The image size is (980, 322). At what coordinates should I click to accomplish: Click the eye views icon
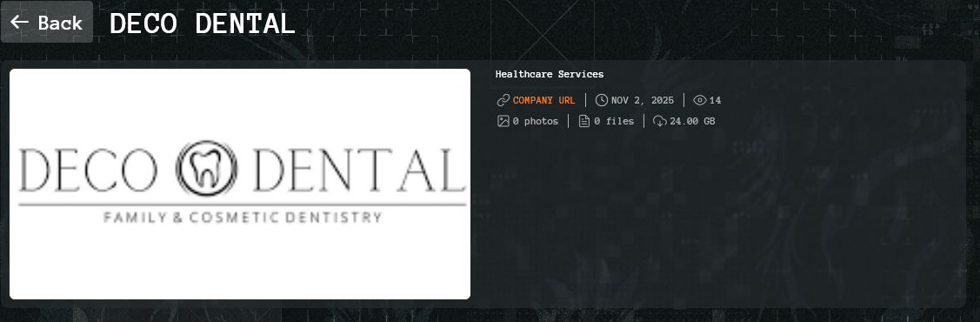point(700,100)
